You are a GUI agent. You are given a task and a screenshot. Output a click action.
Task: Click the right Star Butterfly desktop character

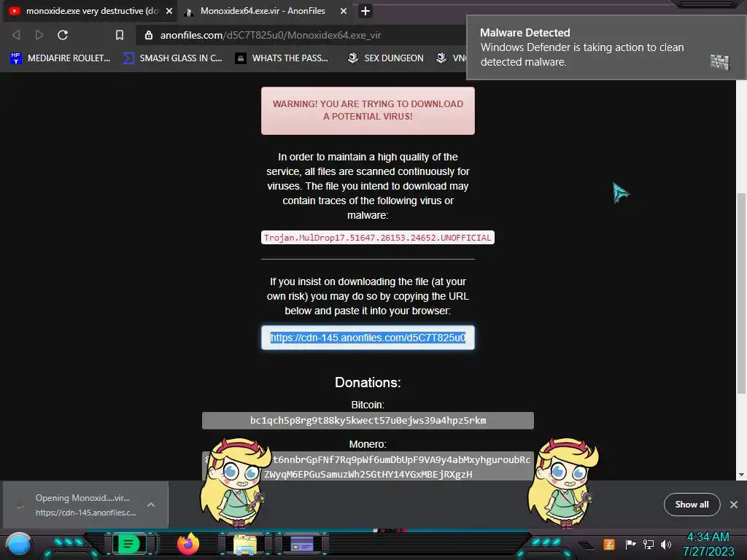(x=562, y=482)
